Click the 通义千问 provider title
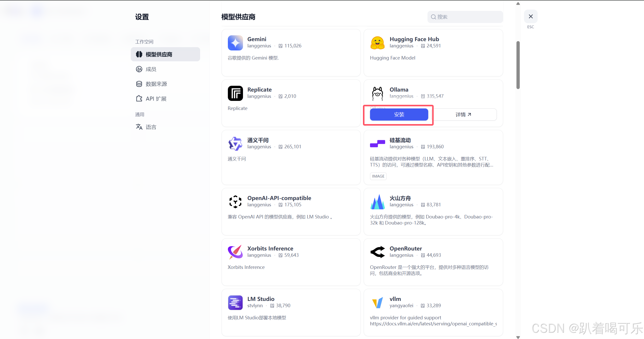This screenshot has height=339, width=644. 258,140
